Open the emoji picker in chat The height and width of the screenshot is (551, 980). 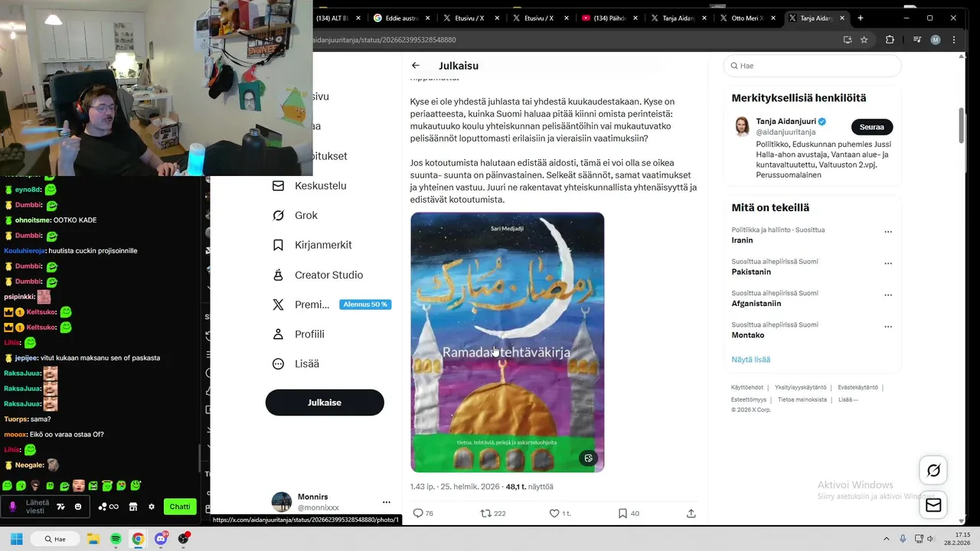(x=78, y=507)
